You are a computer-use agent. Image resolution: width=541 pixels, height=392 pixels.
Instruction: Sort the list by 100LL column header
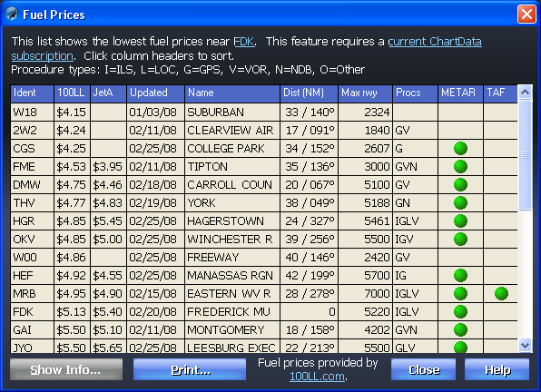(x=72, y=93)
